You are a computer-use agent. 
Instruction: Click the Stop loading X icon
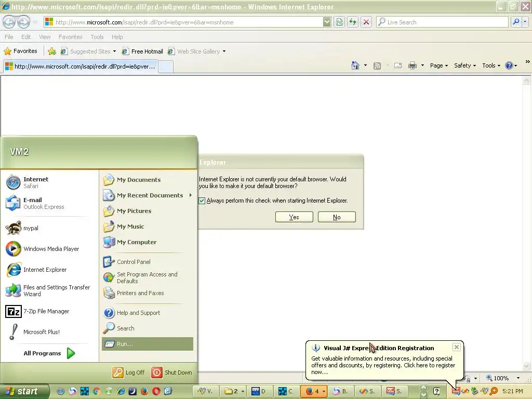366,22
